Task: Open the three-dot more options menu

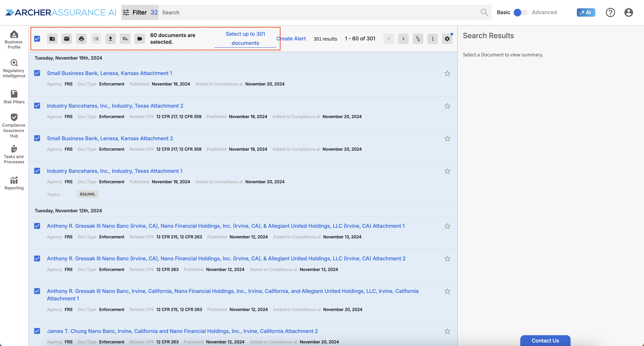Action: point(433,39)
